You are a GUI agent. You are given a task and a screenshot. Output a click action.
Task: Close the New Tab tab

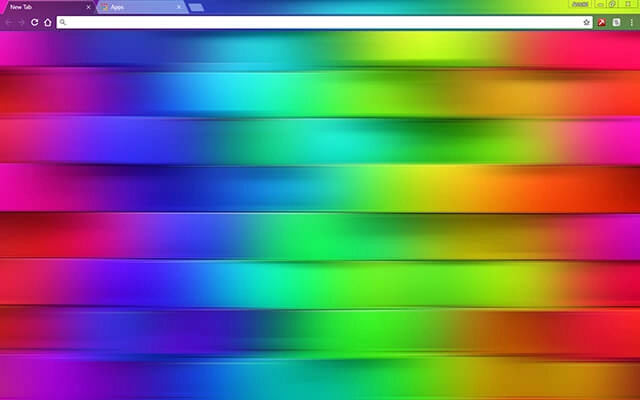(x=88, y=7)
